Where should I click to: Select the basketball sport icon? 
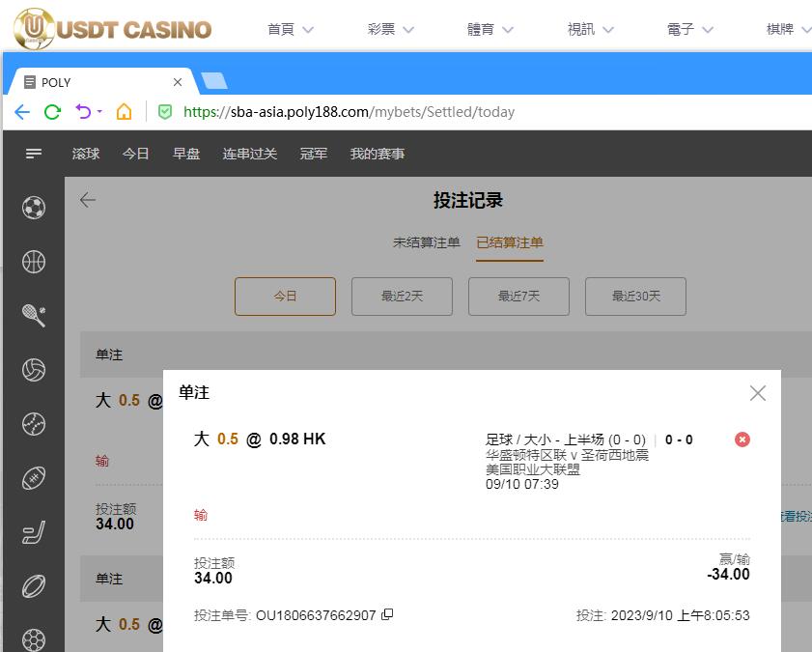[x=34, y=262]
